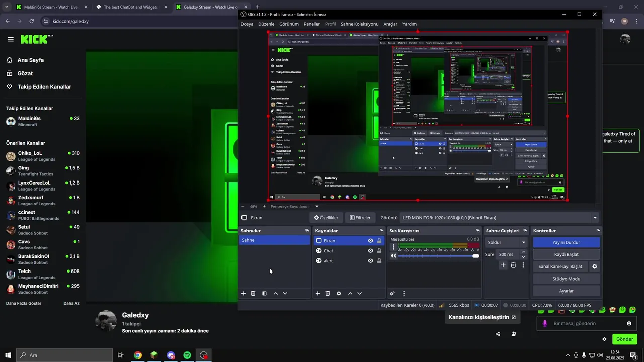Remove selected scene with trash icon in Sahneler

pyautogui.click(x=253, y=293)
